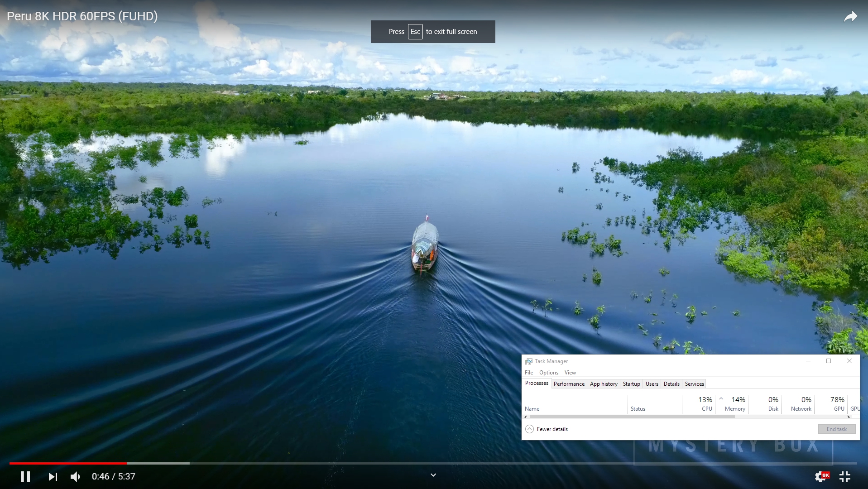This screenshot has height=489, width=868.
Task: Expand the downward chevron above the control bar
Action: 433,475
